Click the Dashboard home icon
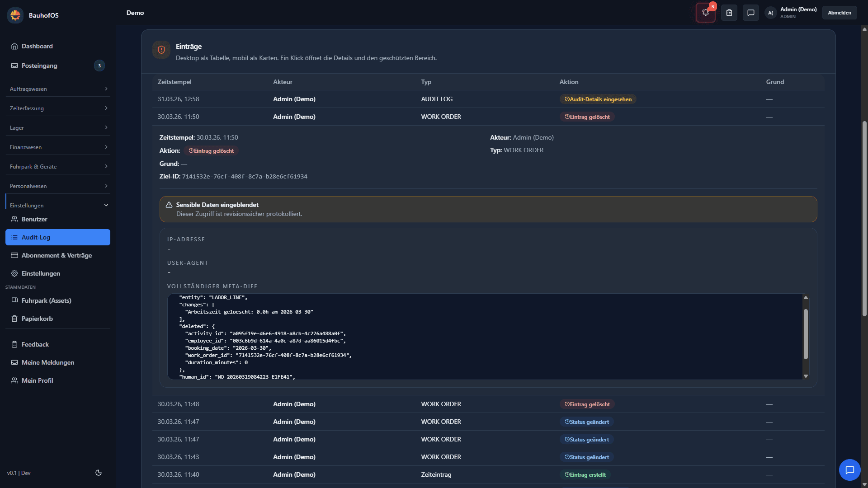This screenshot has height=488, width=868. [x=14, y=46]
